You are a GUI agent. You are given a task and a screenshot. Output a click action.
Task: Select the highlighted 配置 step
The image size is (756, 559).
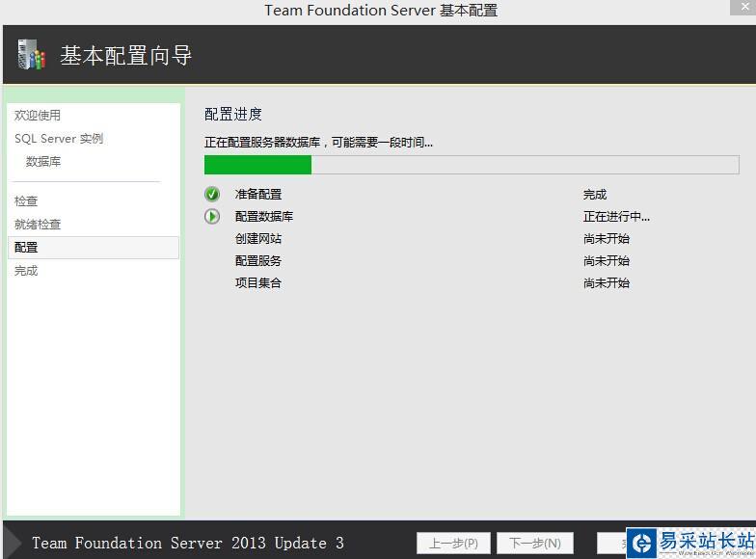click(94, 247)
